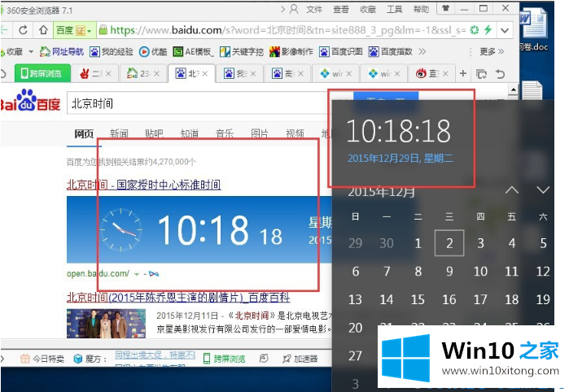Viewport: 569px width, 392px height.
Task: Open the dropdown next to open.baidu.com
Action: pos(137,274)
